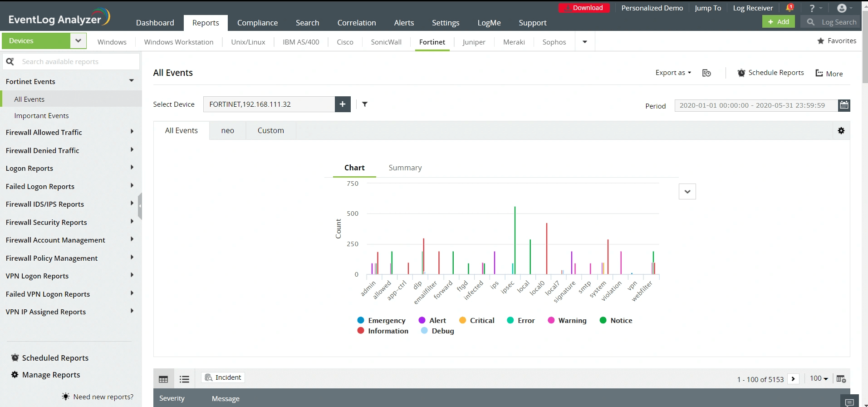The height and width of the screenshot is (407, 868).
Task: Toggle Debug series in chart legend
Action: coord(437,331)
